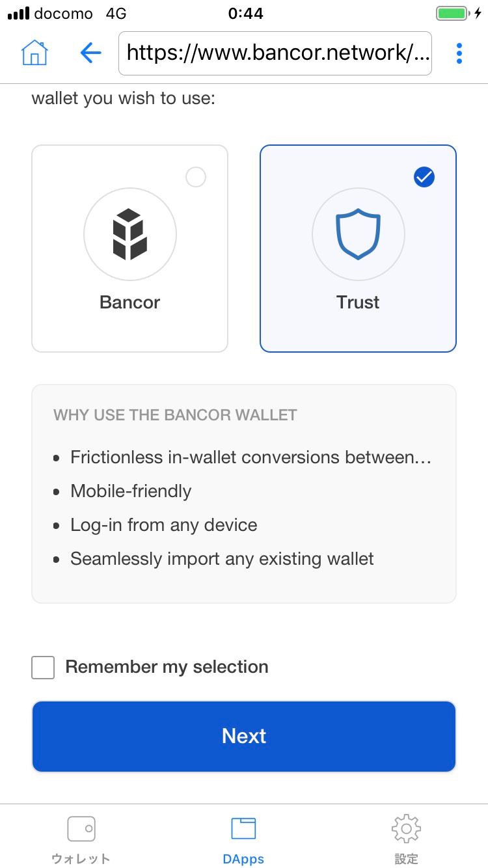Enable the Remember my selection checkbox
488x868 pixels.
[43, 668]
